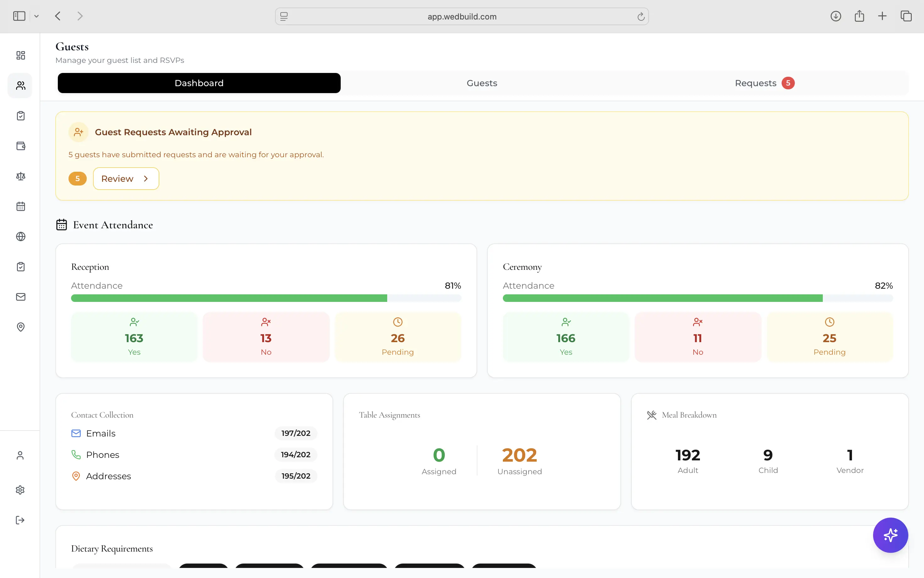Image resolution: width=924 pixels, height=578 pixels.
Task: Select Ceremony 166 Yes card
Action: (x=566, y=337)
